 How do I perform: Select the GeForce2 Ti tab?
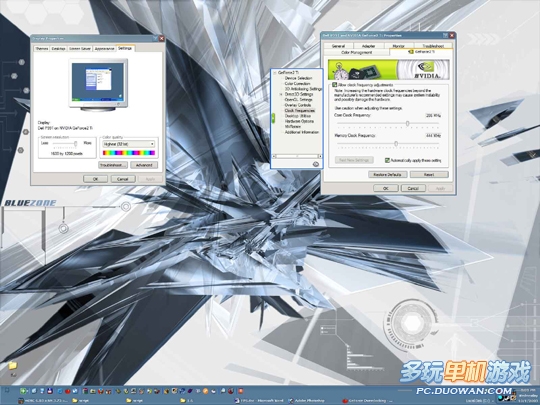[421, 52]
